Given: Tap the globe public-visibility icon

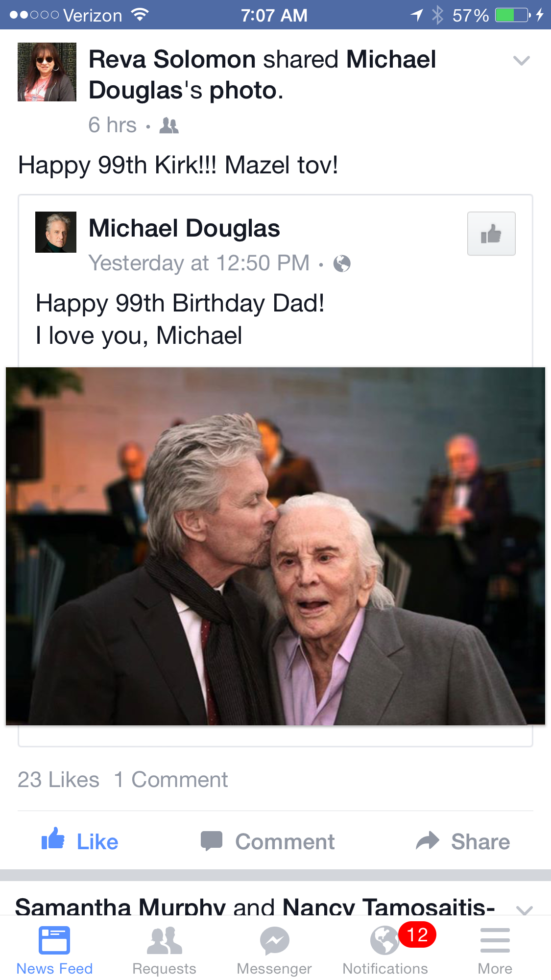Looking at the screenshot, I should pos(342,263).
